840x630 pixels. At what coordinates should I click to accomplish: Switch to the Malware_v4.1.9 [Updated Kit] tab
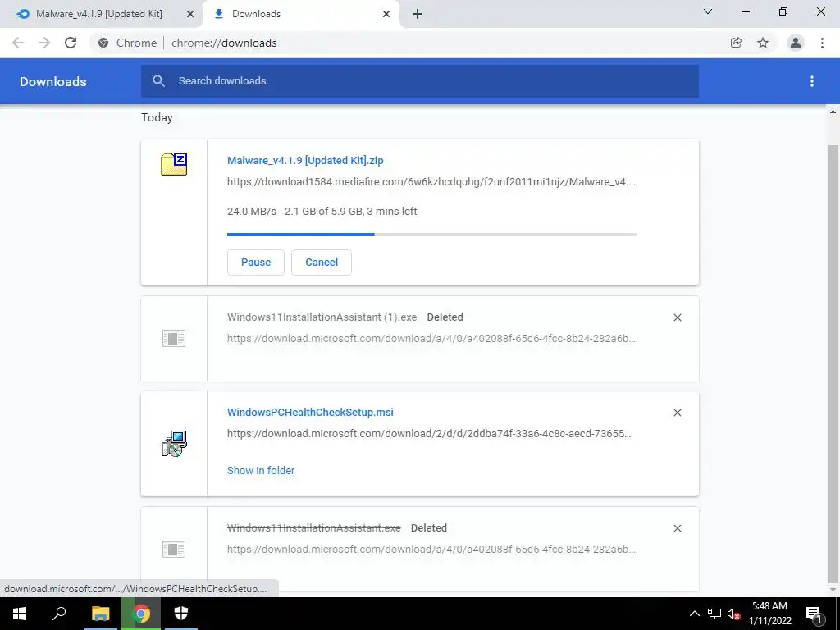click(x=99, y=14)
